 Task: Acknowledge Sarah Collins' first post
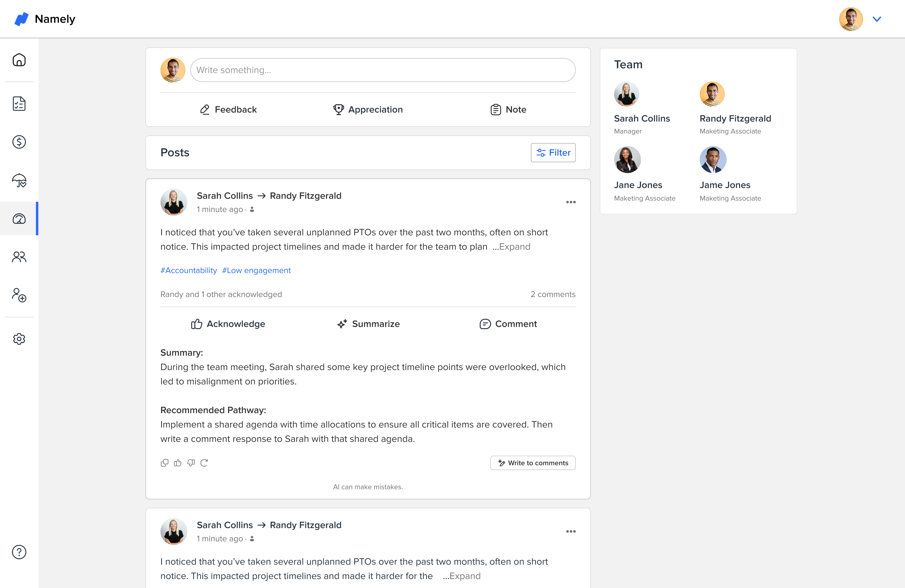click(228, 324)
